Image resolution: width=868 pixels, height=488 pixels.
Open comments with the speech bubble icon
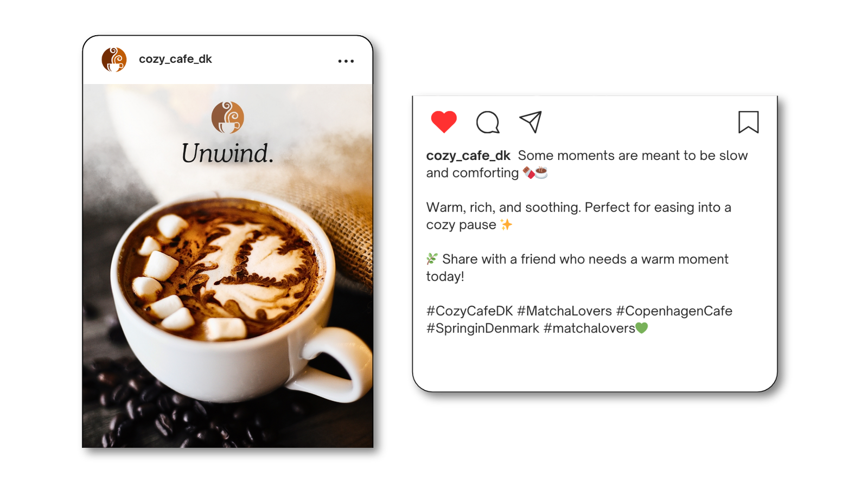pos(488,122)
